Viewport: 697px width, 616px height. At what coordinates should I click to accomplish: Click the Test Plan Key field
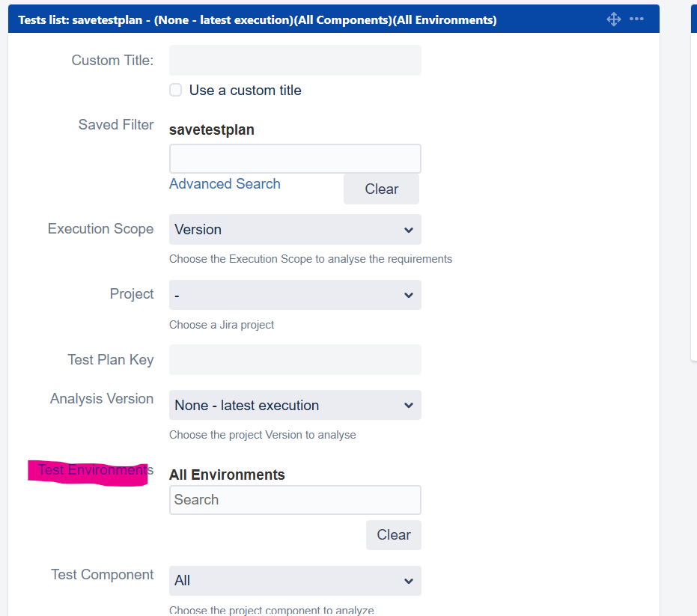[295, 359]
